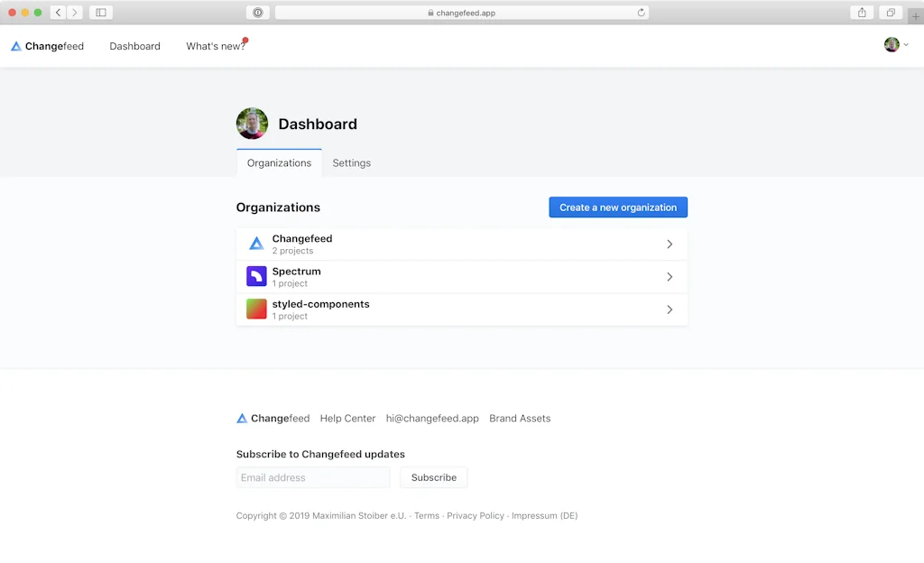This screenshot has width=924, height=563.
Task: Toggle the browser sidebar panel
Action: 99,13
